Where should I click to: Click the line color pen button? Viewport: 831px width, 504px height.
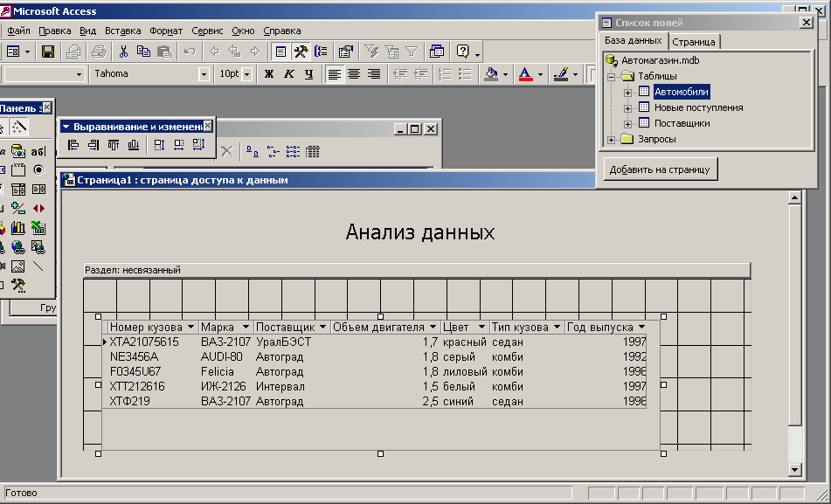(561, 74)
